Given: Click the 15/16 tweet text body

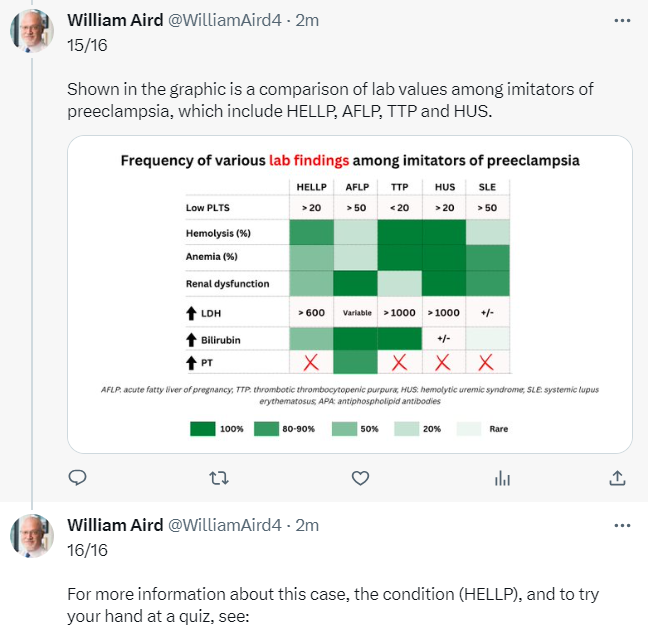Looking at the screenshot, I should (x=330, y=100).
